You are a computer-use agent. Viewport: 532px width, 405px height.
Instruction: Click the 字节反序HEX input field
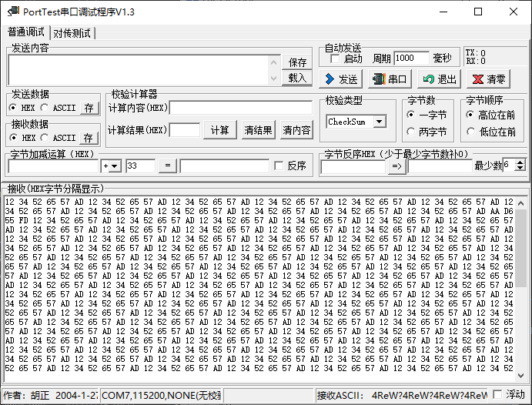353,166
